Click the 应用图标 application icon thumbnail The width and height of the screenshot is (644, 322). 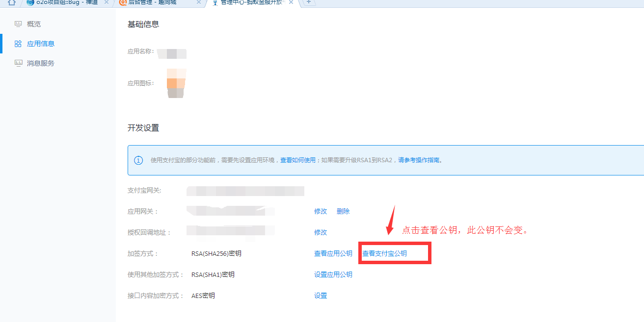pyautogui.click(x=176, y=83)
